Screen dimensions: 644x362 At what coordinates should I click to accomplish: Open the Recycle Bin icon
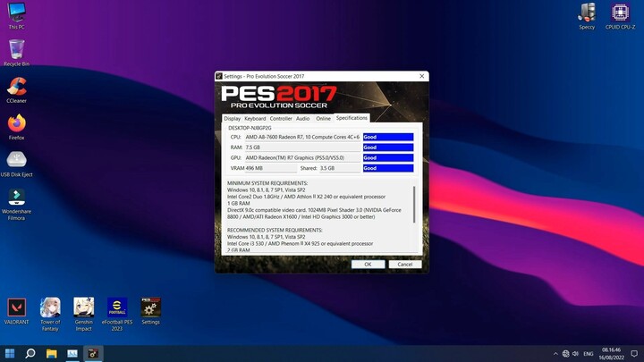pyautogui.click(x=16, y=53)
